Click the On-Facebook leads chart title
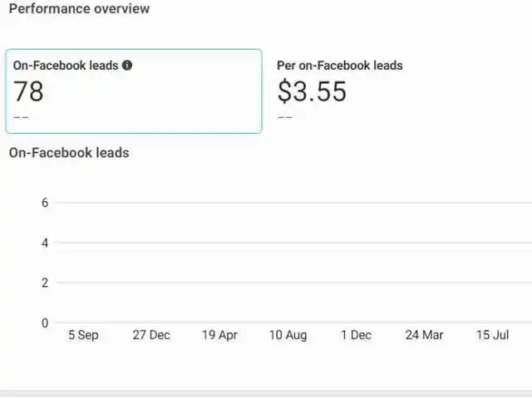Screen dimensions: 532x399 point(69,153)
